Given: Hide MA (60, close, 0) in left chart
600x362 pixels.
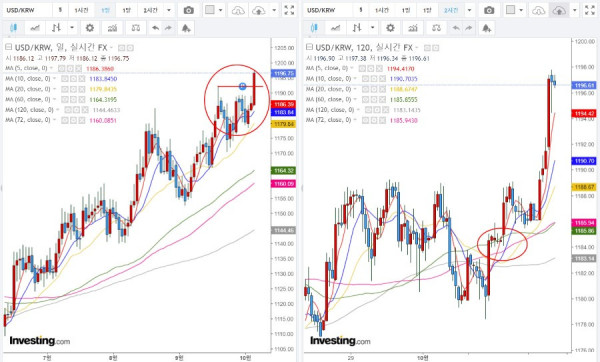Looking at the screenshot, I should coord(65,99).
